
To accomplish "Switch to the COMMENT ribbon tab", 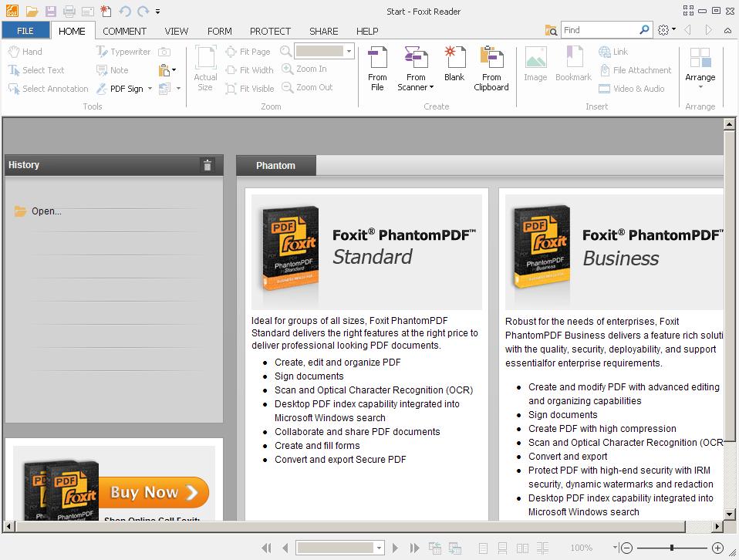I will 124,31.
